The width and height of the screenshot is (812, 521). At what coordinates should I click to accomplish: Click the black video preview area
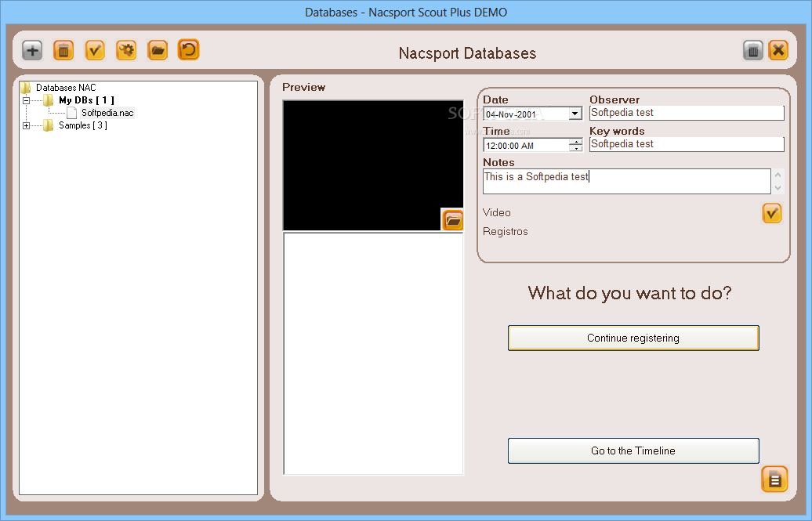(x=373, y=165)
